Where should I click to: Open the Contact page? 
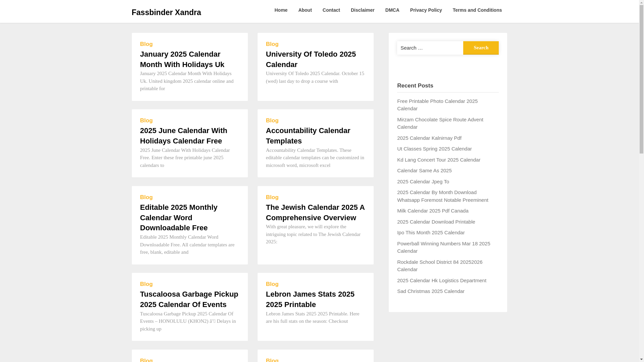pyautogui.click(x=331, y=10)
